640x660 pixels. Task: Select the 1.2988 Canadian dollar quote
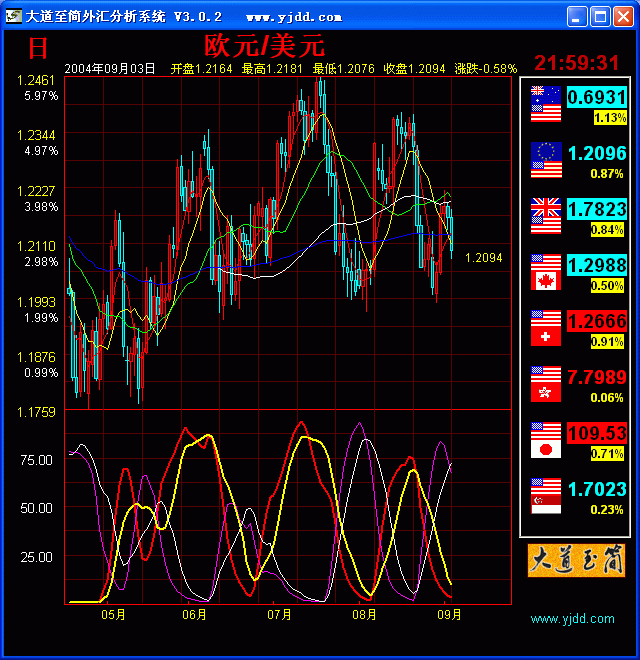[597, 265]
